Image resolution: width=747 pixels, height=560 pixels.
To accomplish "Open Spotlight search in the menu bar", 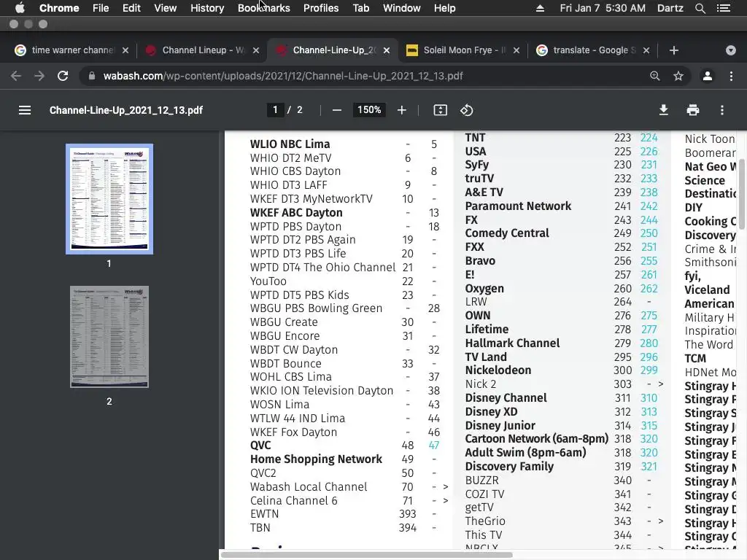I will coord(700,8).
